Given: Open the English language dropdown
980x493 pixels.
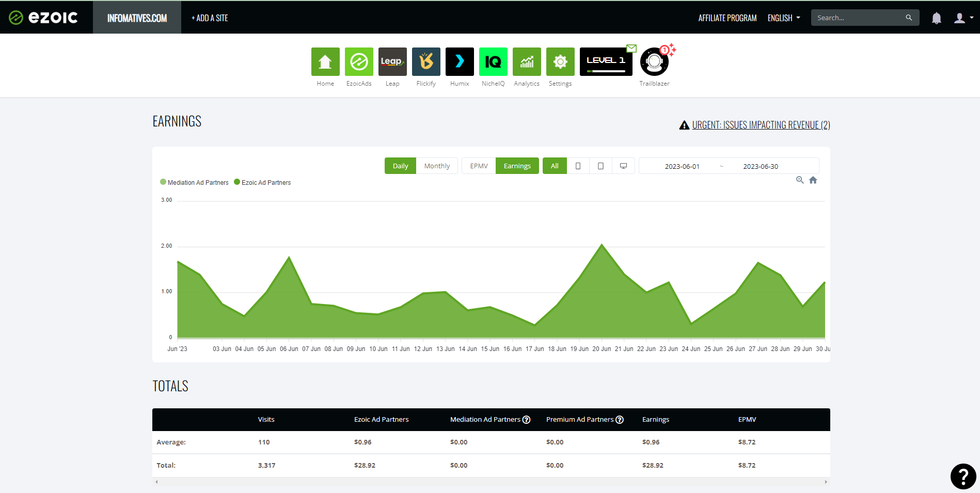Looking at the screenshot, I should tap(784, 18).
